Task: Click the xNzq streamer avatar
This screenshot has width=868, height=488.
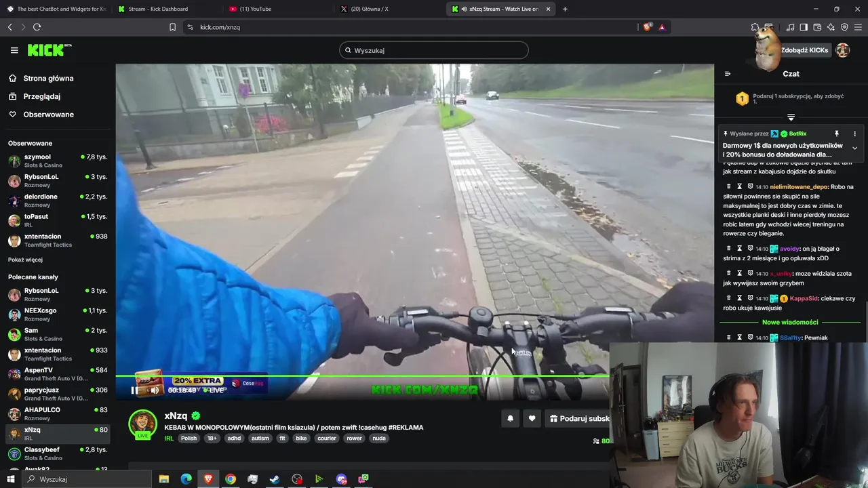Action: pos(142,424)
